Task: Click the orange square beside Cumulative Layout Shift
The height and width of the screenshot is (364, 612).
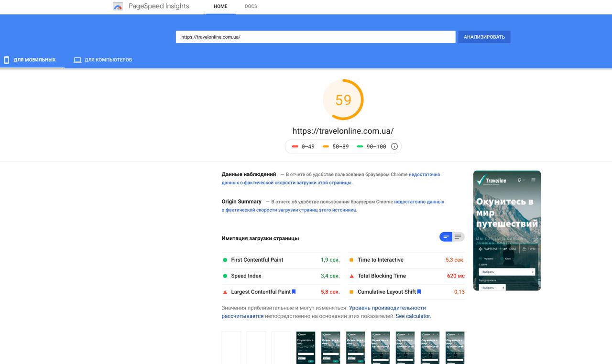Action: tap(351, 292)
